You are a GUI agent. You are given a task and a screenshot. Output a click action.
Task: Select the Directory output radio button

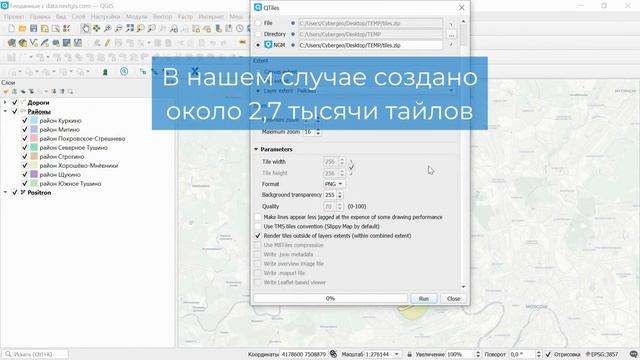pyautogui.click(x=258, y=34)
